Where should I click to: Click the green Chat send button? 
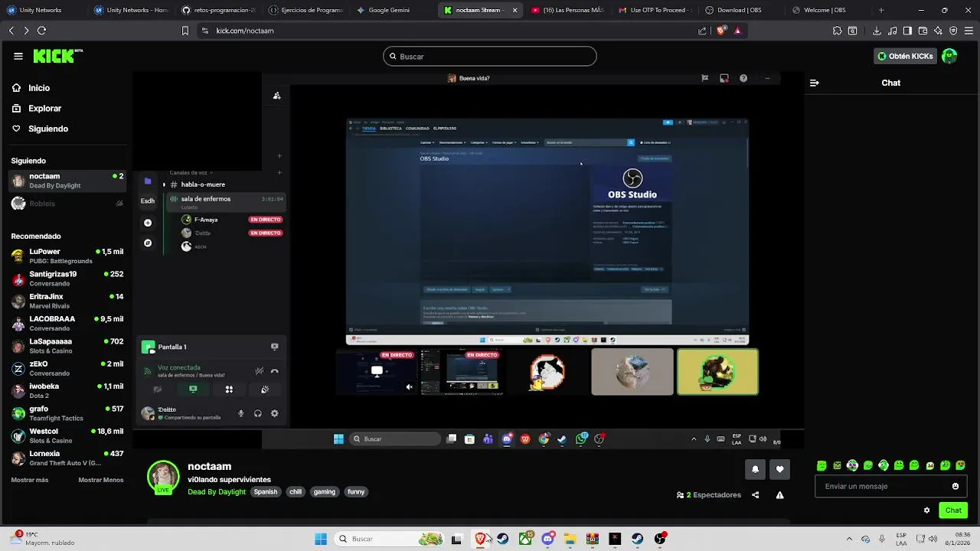953,510
